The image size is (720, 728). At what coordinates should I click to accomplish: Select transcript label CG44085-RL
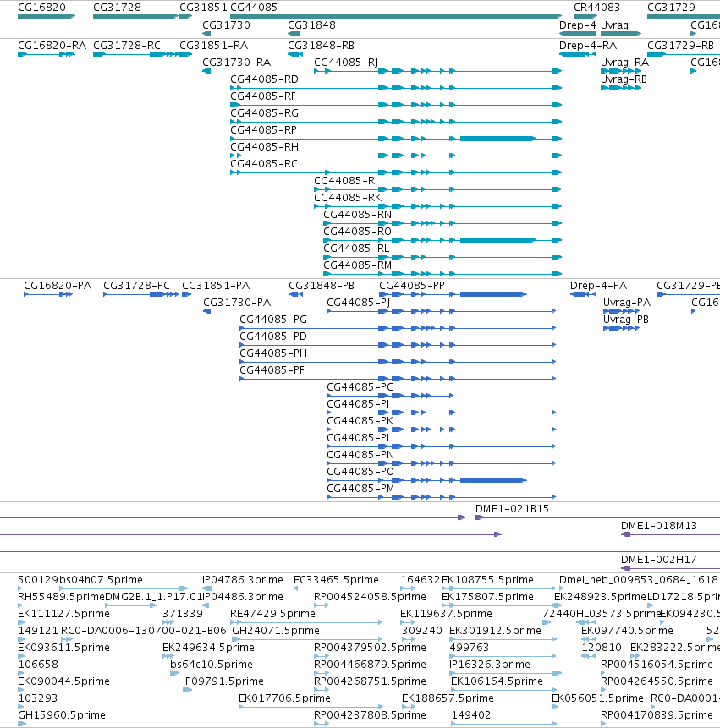pos(356,249)
